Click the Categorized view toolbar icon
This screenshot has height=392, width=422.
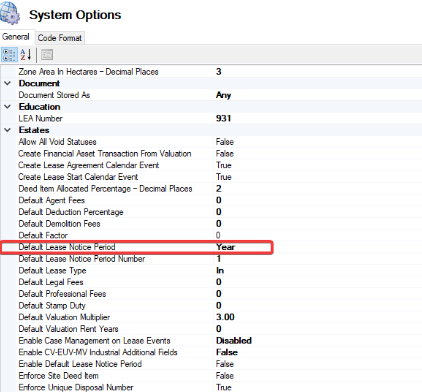(9, 55)
